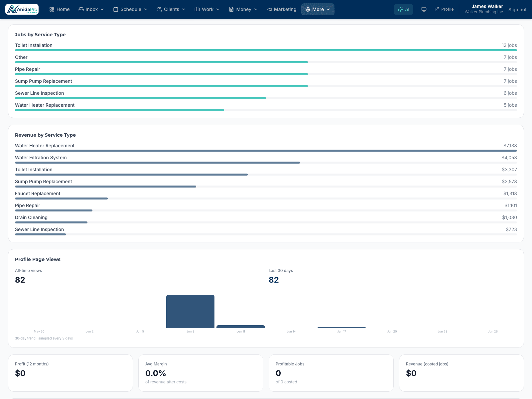The height and width of the screenshot is (399, 532).
Task: Click the Profitable Jobs card label
Action: 290,364
